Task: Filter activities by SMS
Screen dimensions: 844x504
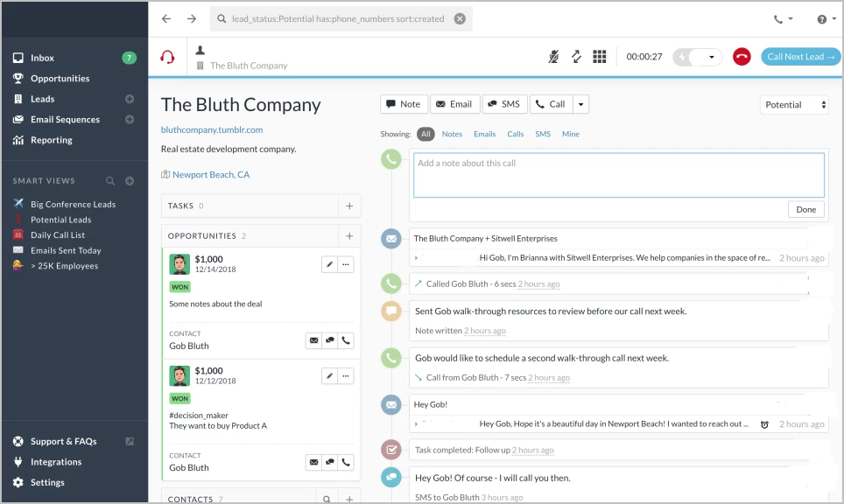Action: click(x=543, y=134)
